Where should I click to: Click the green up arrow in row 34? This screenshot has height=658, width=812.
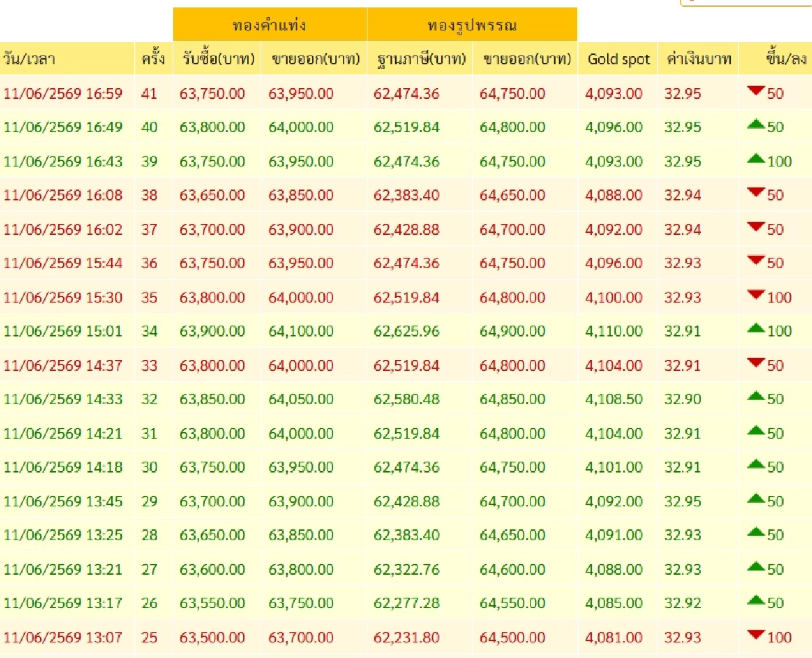click(756, 328)
